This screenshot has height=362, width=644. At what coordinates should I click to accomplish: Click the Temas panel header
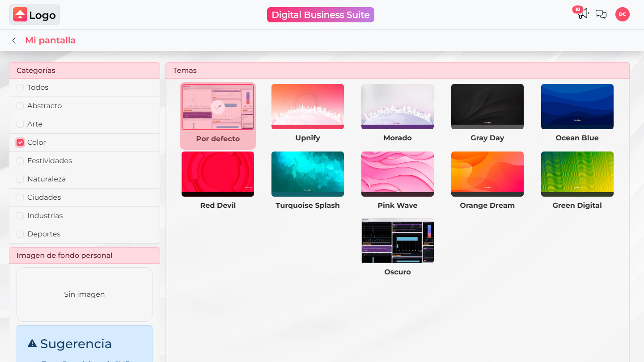(398, 71)
